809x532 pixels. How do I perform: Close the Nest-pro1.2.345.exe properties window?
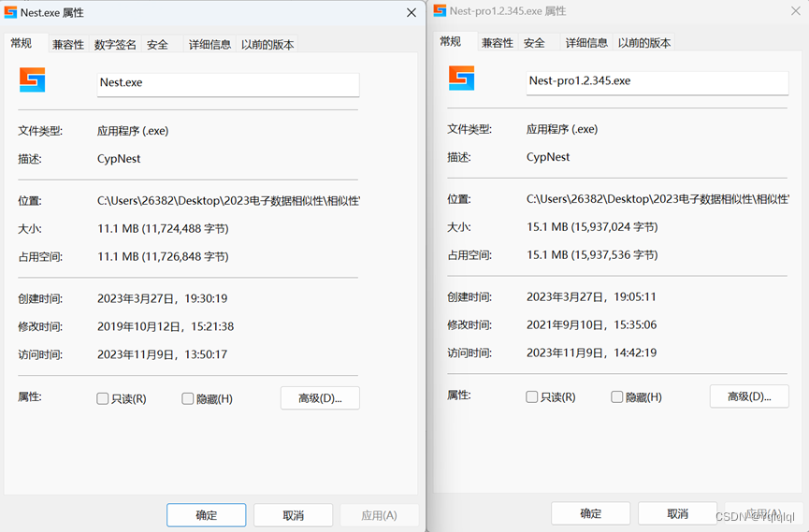click(796, 11)
